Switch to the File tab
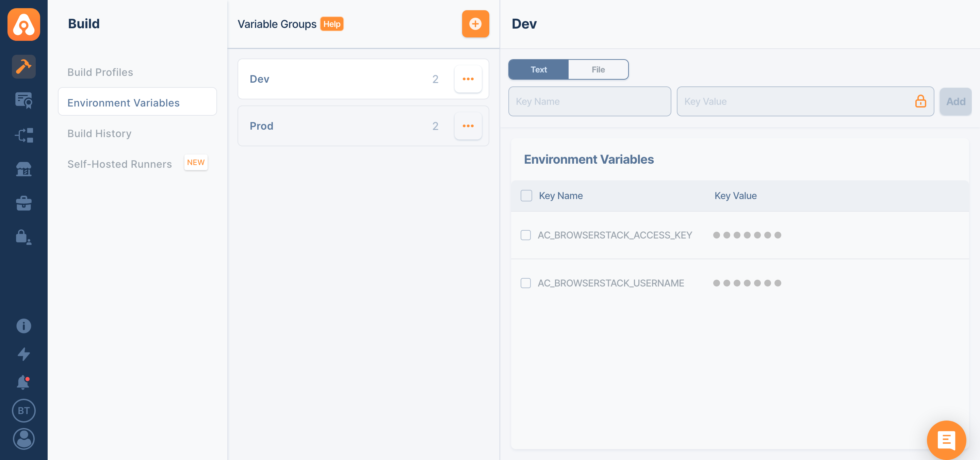This screenshot has height=460, width=980. [598, 69]
